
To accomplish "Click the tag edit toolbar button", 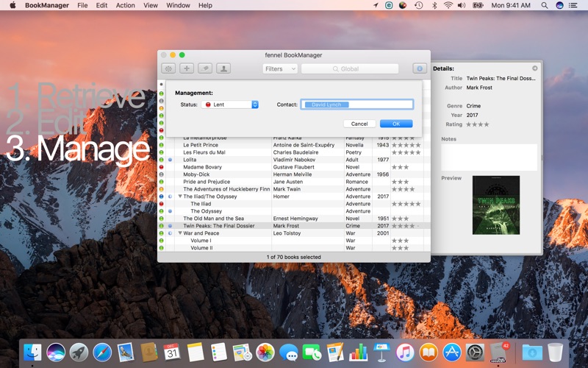I will tap(205, 68).
